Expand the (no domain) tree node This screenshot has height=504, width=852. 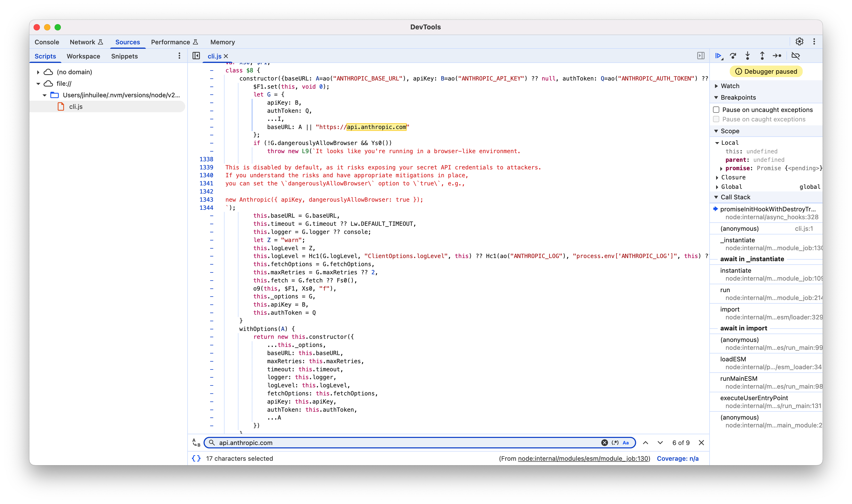pos(38,72)
